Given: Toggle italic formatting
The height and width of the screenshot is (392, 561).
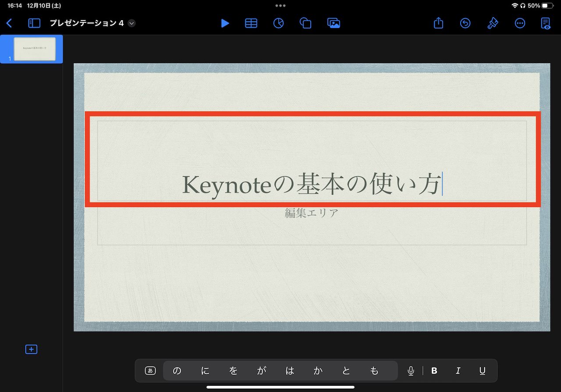Looking at the screenshot, I should pyautogui.click(x=458, y=371).
